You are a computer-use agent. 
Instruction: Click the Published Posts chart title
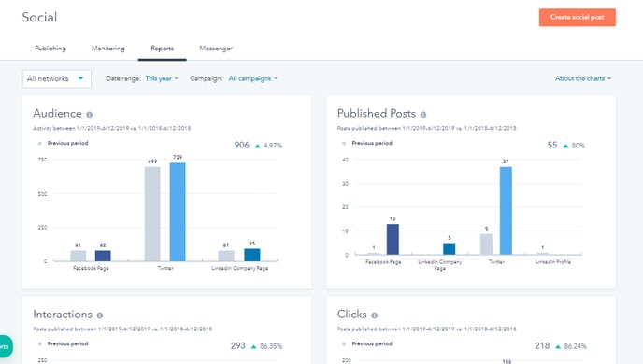click(x=377, y=114)
